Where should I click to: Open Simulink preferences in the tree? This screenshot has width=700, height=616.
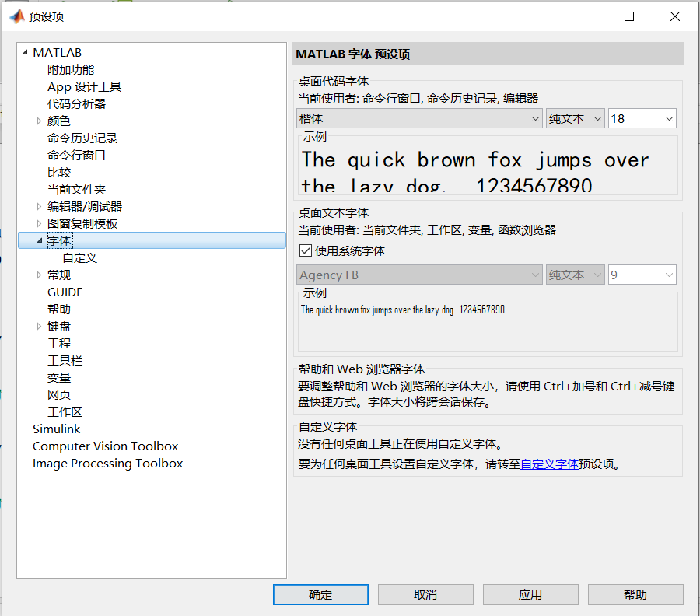coord(56,429)
